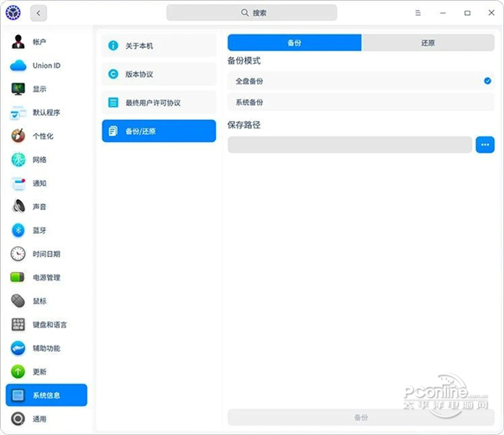Open 辅助功能 accessibility icon
The image size is (504, 435).
tap(18, 349)
